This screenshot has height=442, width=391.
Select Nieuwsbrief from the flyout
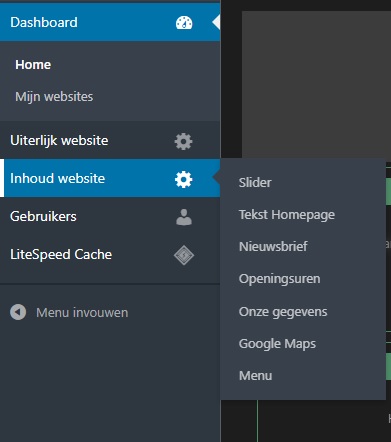(x=273, y=247)
